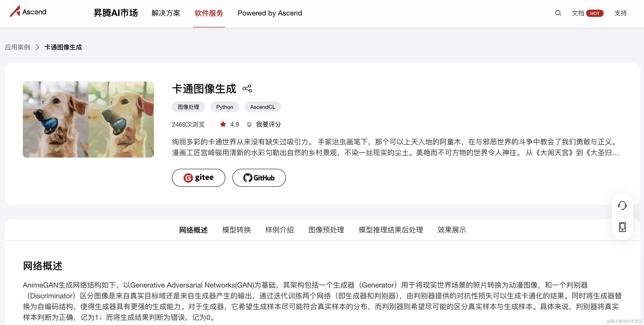Image resolution: width=644 pixels, height=325 pixels.
Task: Click the red HOT badge
Action: tap(594, 13)
